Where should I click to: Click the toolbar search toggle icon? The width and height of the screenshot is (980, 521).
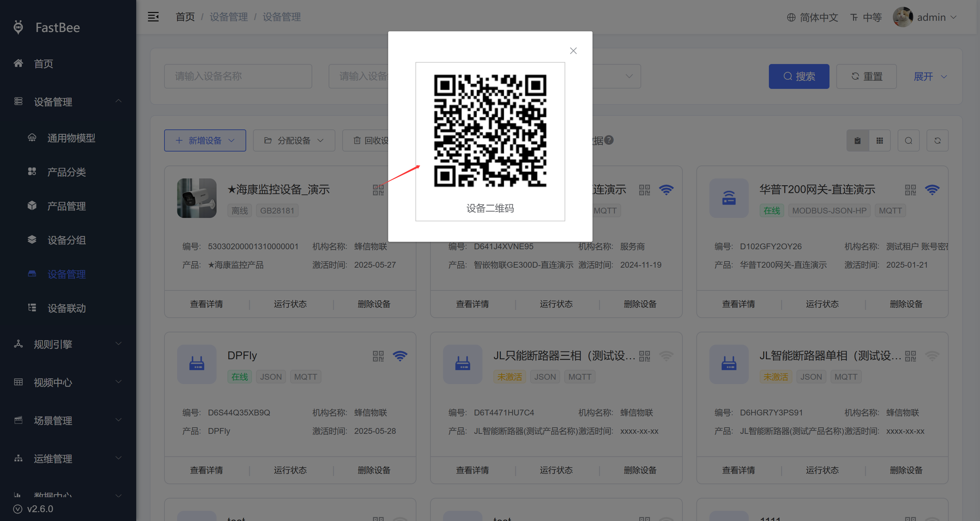coord(908,140)
